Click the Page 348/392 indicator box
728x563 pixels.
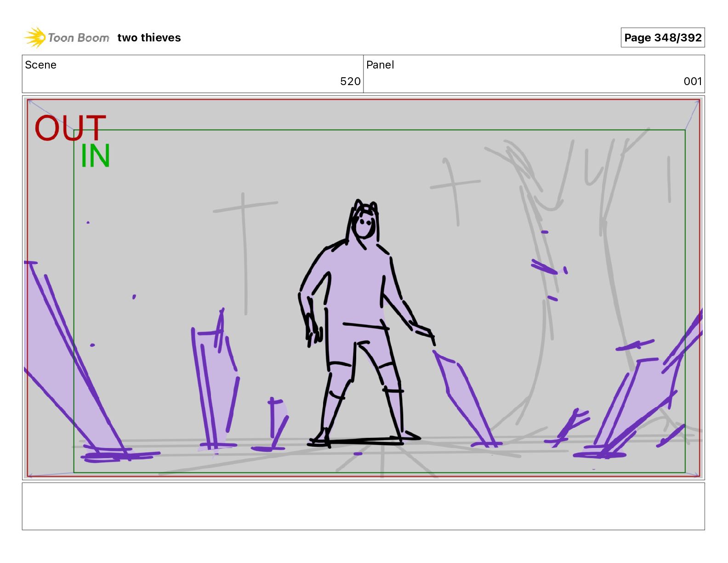[662, 38]
